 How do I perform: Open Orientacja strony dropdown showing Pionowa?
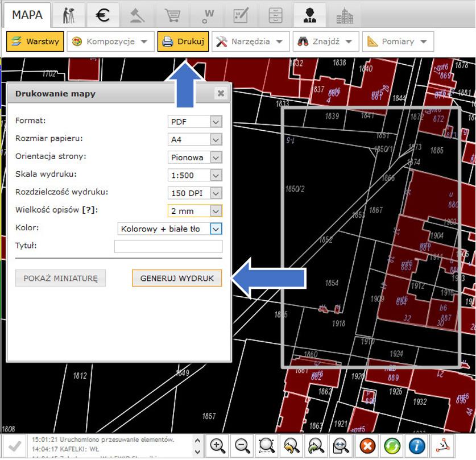click(195, 158)
